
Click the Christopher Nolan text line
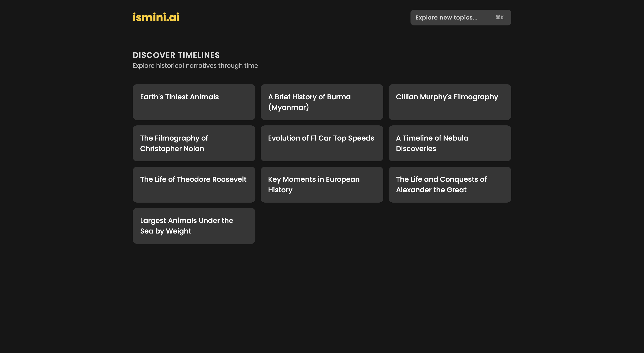[172, 149]
